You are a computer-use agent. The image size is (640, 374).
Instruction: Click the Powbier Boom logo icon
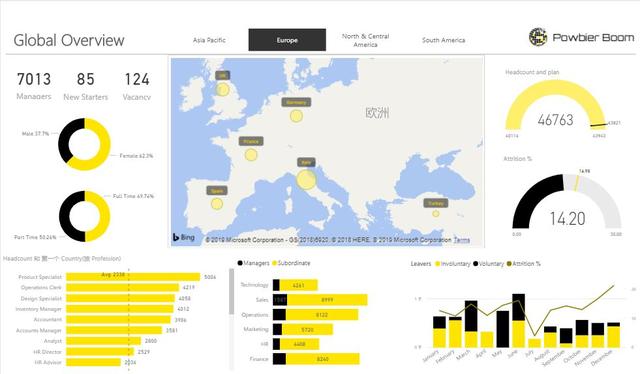pyautogui.click(x=538, y=37)
